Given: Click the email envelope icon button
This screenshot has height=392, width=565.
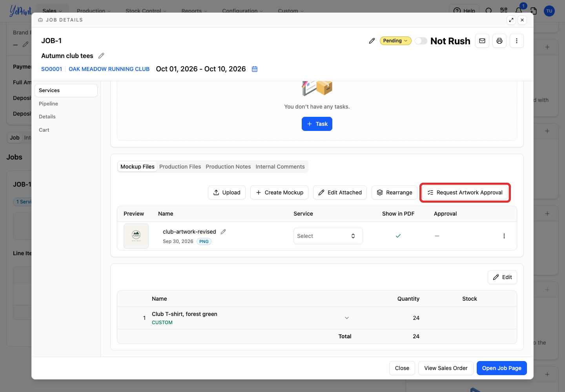Looking at the screenshot, I should click(482, 41).
